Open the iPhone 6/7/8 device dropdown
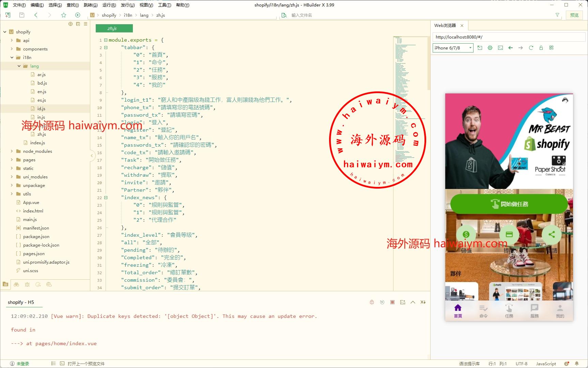588x368 pixels. 453,48
